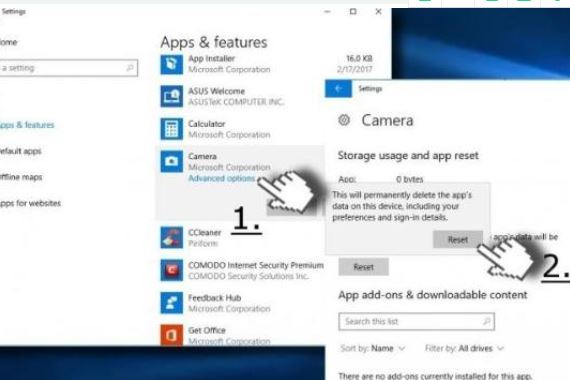Screen dimensions: 570x380
Task: Click the Search this list input field
Action: pos(417,321)
